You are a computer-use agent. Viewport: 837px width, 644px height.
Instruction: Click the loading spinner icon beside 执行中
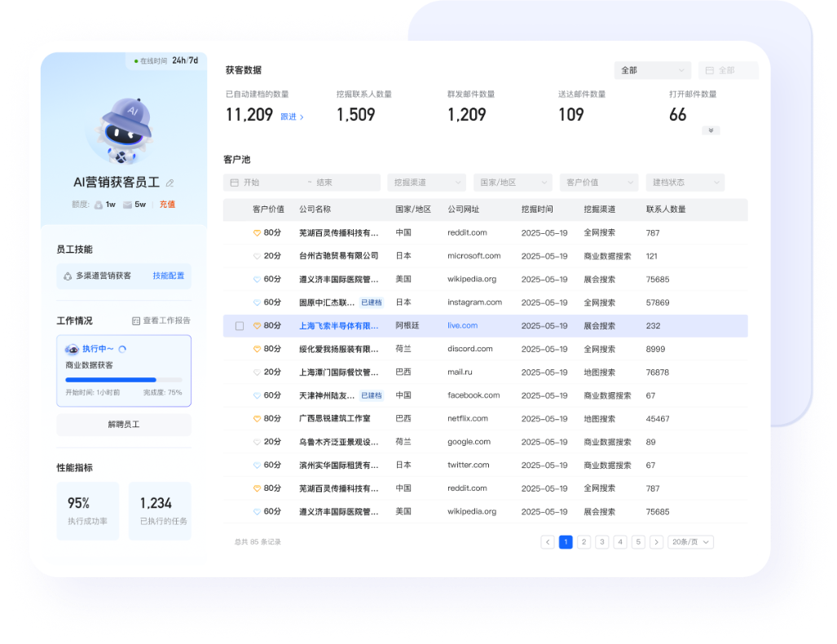(122, 349)
